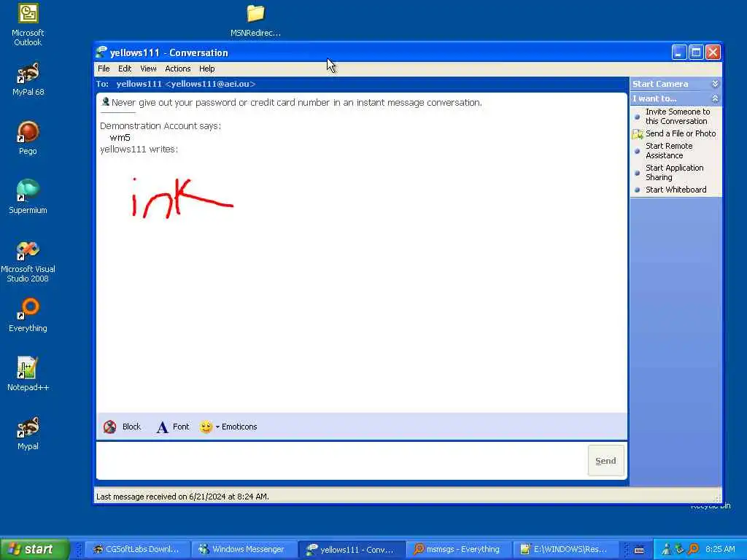Click the keyboard icon on the taskbar
This screenshot has height=560, width=747.
[639, 550]
